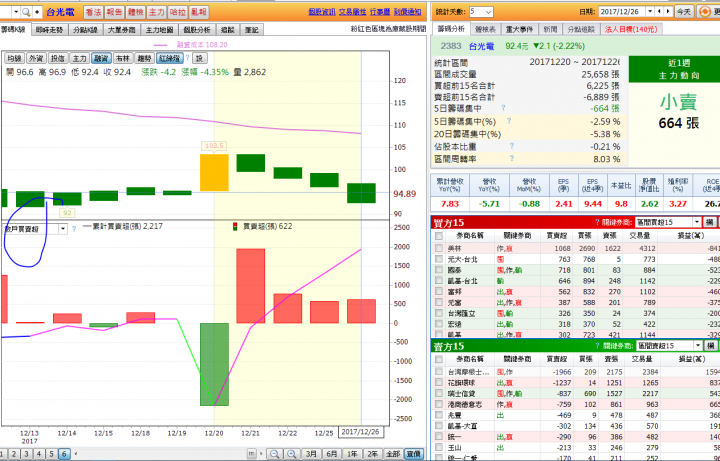Click the date field showing 2017/12/26
Image resolution: width=720 pixels, height=461 pixels.
pos(622,12)
